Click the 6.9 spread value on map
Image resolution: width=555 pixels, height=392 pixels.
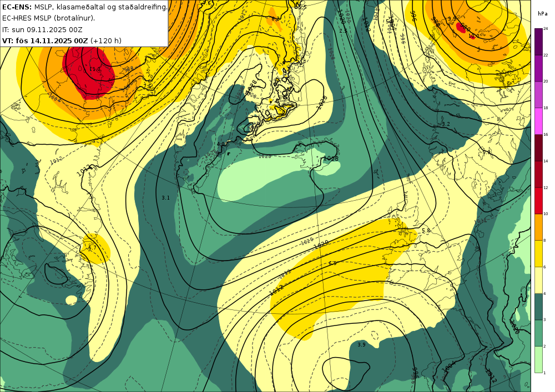[332, 263]
